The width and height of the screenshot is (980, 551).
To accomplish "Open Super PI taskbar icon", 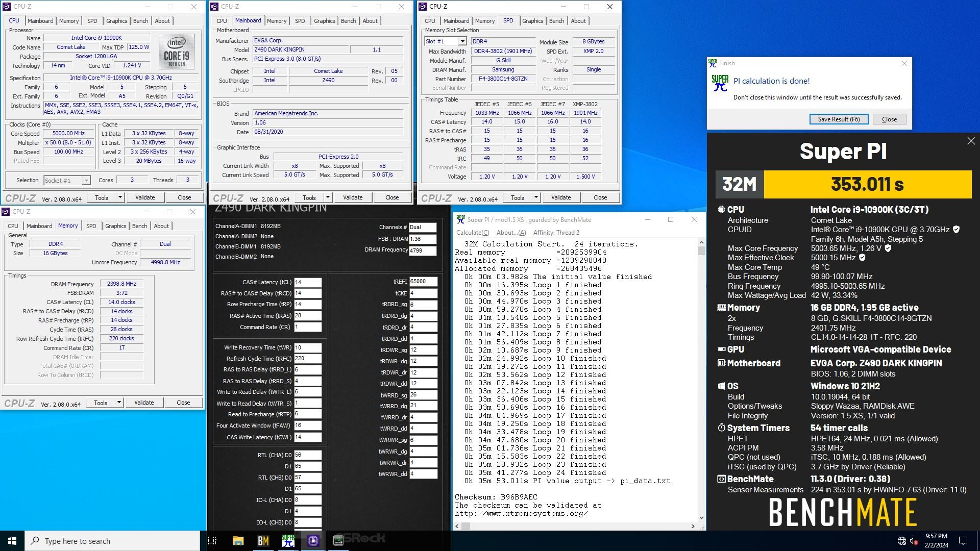I will tap(288, 541).
